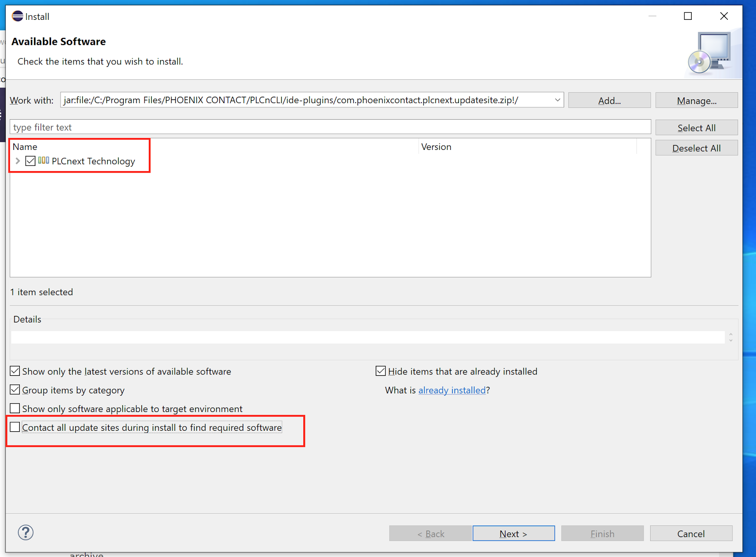
Task: Open the Manage... button
Action: 696,100
